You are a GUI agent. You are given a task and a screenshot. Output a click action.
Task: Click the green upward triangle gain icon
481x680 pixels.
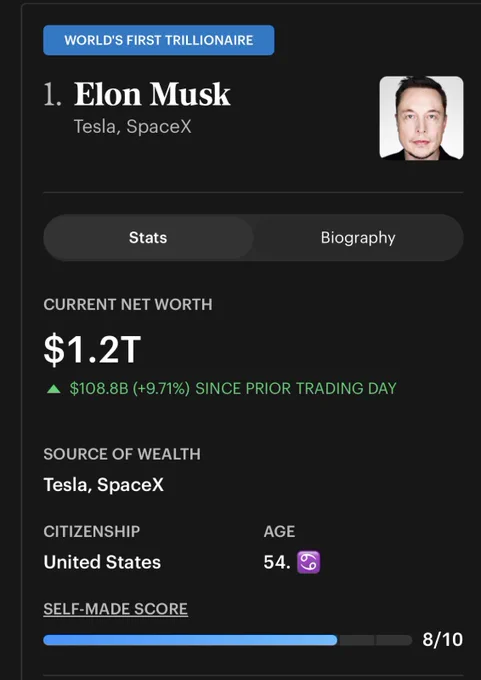(54, 389)
